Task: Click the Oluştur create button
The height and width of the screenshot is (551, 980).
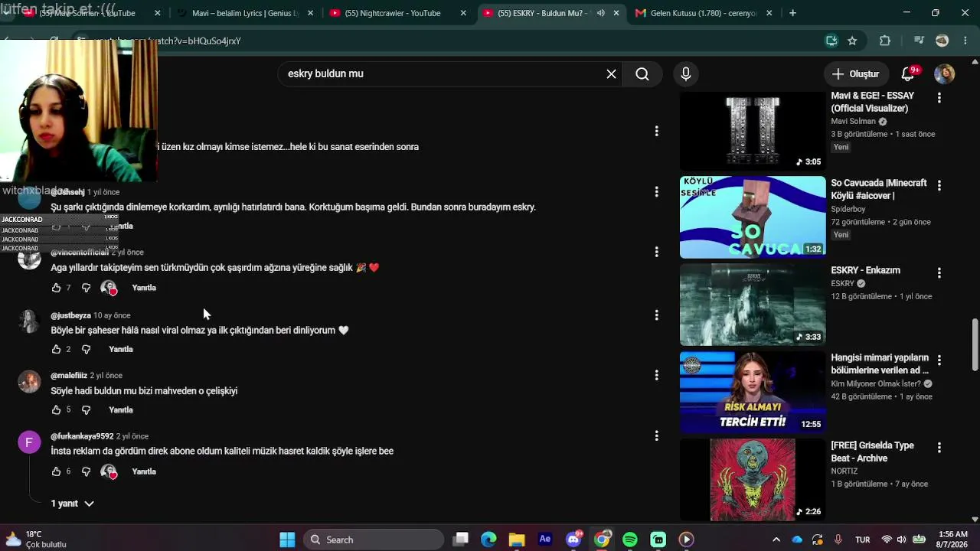Action: (856, 73)
